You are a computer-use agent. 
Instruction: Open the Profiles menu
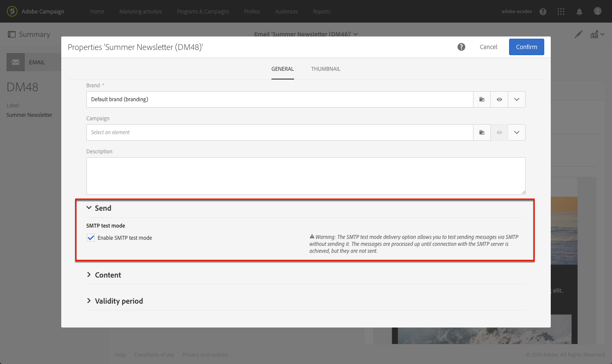coord(252,11)
